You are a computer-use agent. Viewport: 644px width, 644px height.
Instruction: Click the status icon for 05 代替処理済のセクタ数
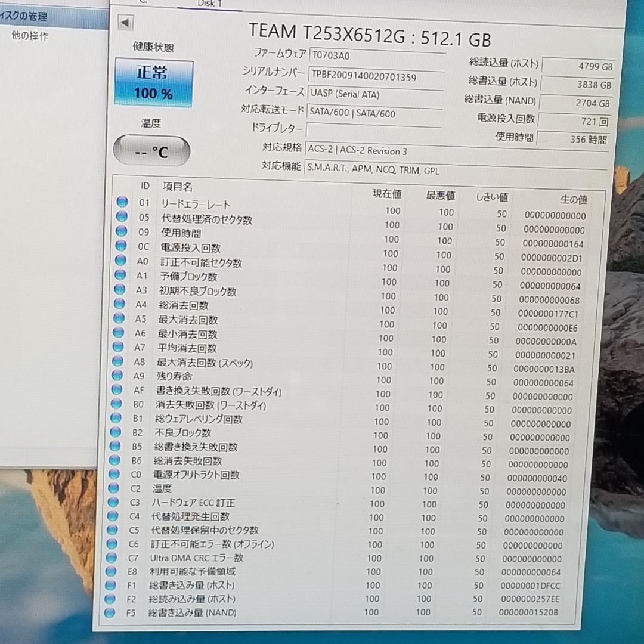122,216
